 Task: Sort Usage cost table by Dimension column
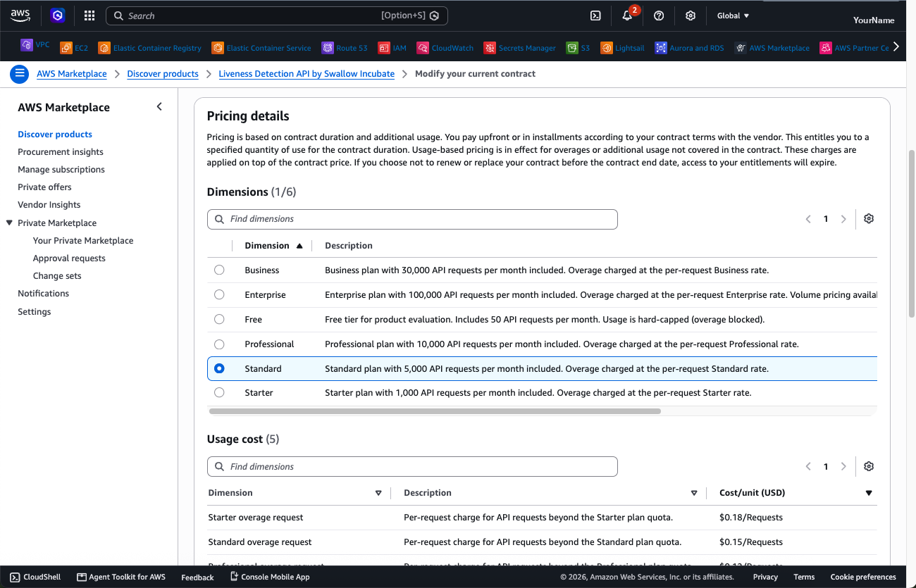pyautogui.click(x=378, y=493)
